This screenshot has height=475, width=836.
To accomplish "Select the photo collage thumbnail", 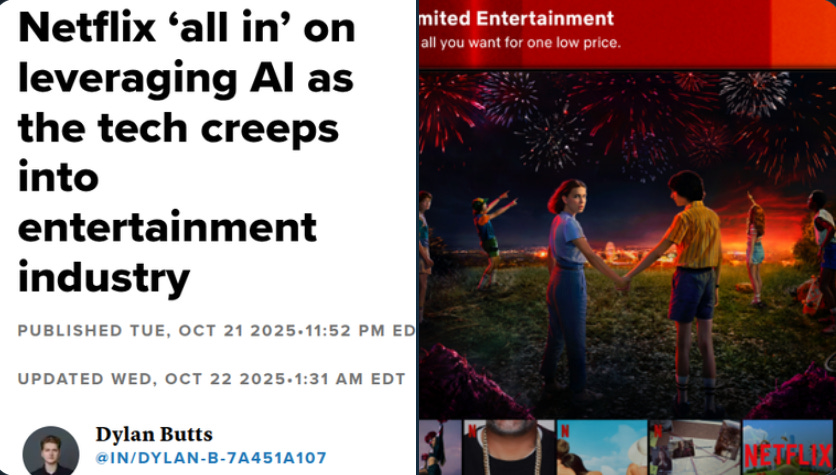I will coord(695,447).
